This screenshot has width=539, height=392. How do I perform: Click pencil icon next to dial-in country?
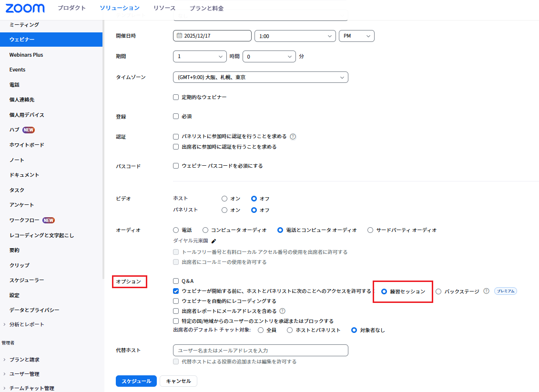214,241
